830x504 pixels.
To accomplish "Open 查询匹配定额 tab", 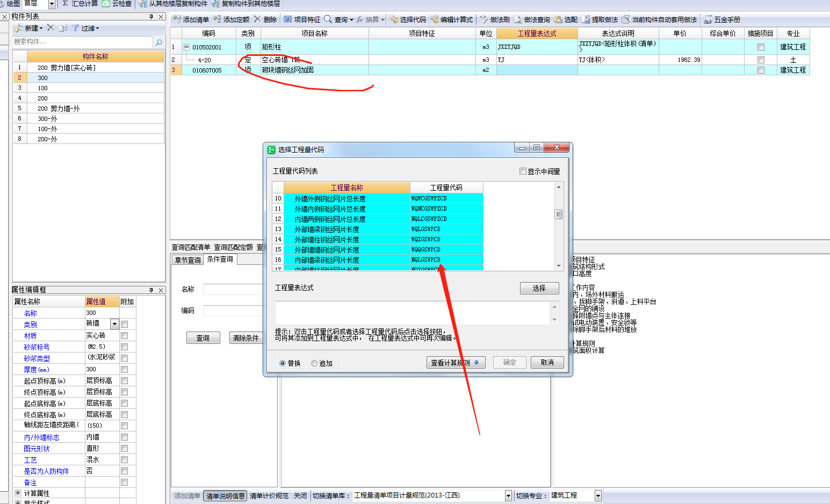I will pyautogui.click(x=234, y=247).
